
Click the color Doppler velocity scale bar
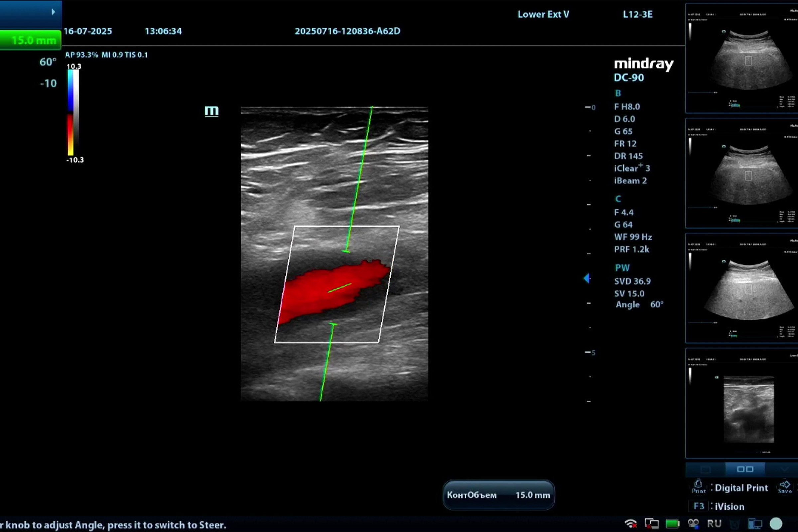coord(73,113)
